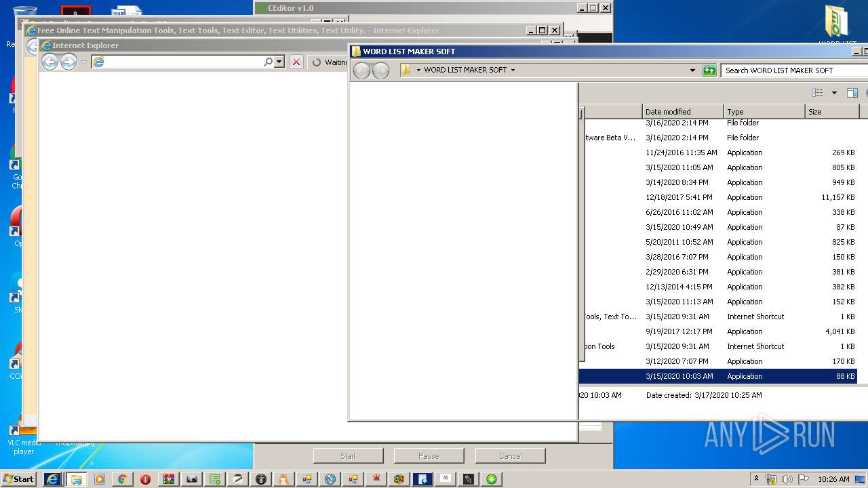Show hidden system tray icons
The image size is (868, 488).
(756, 479)
